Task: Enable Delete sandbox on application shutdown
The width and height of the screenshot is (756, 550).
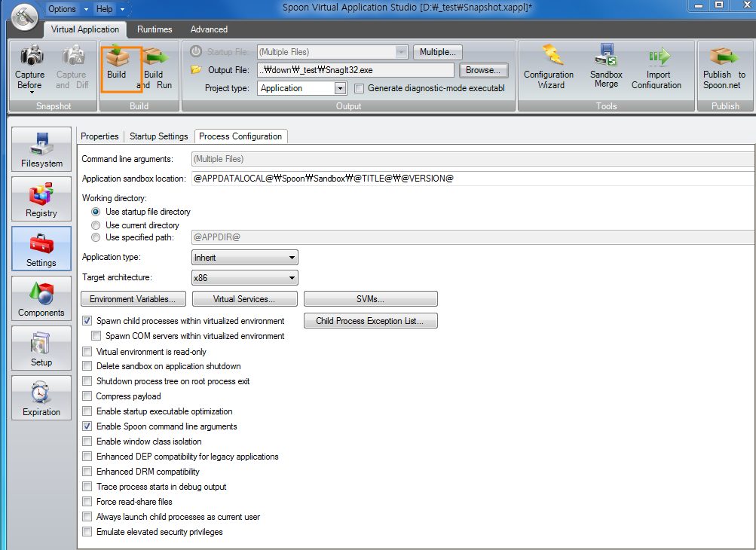Action: tap(87, 366)
